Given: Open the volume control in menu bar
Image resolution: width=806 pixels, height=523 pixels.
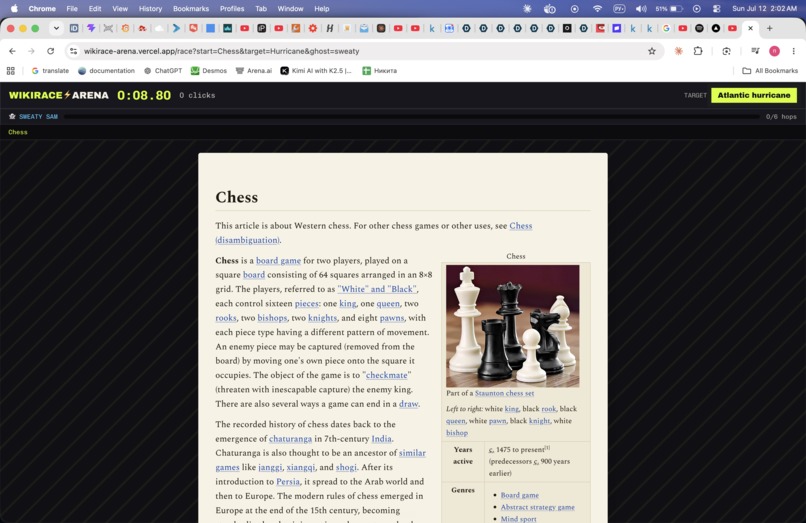Looking at the screenshot, I should pos(640,8).
